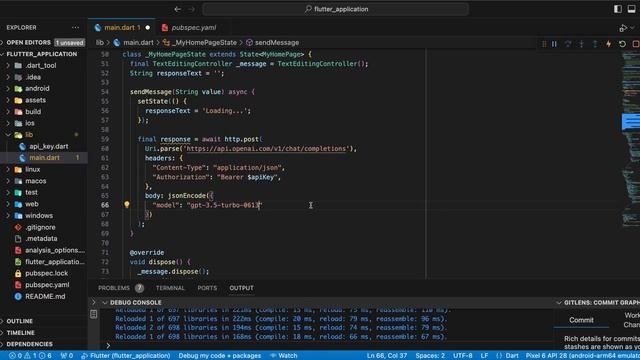Trigger Flutter hot reload lightning icon
Image resolution: width=640 pixels, height=360 pixels.
tap(609, 44)
